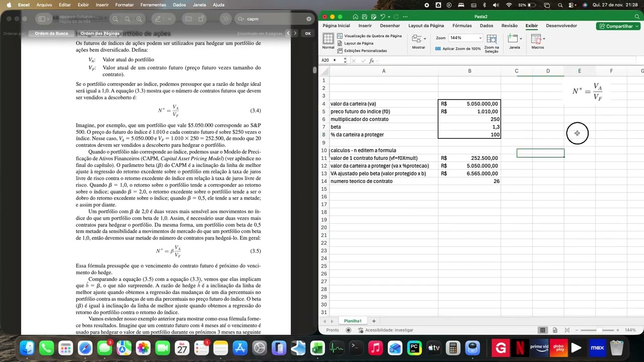Select cell B7 with beta value 1,3
644x362 pixels.
(469, 127)
